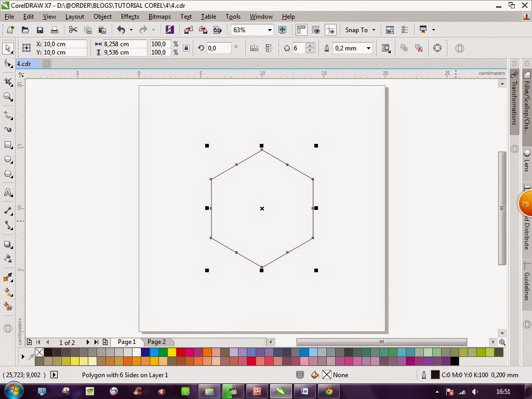Image resolution: width=532 pixels, height=399 pixels.
Task: Open the outline width dropdown showing 0,2 mm
Action: [x=369, y=48]
